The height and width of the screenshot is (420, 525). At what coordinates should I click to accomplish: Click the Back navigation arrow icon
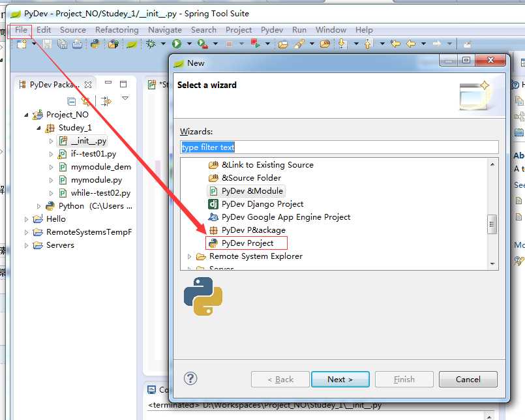point(411,44)
